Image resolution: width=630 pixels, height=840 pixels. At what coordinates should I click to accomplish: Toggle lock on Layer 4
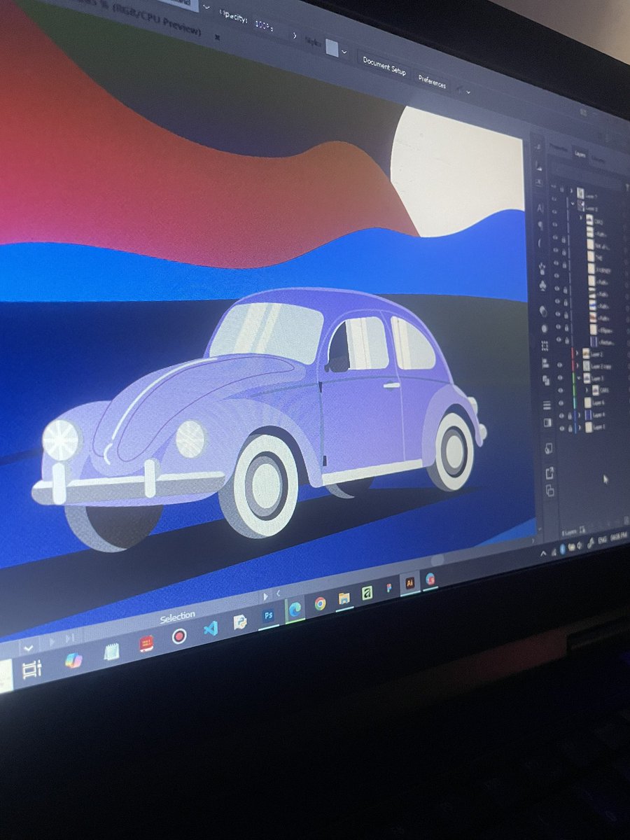pos(570,416)
